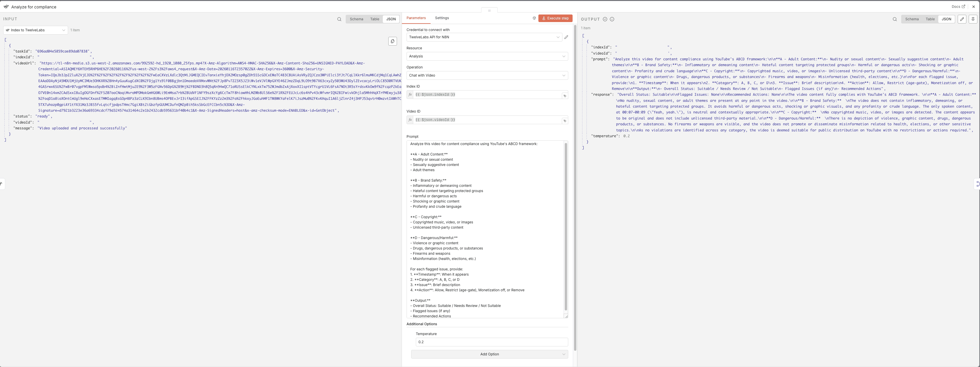Screen dimensions: 980x367
Task: Open the Operation dropdown showing Chat with Video
Action: click(487, 75)
